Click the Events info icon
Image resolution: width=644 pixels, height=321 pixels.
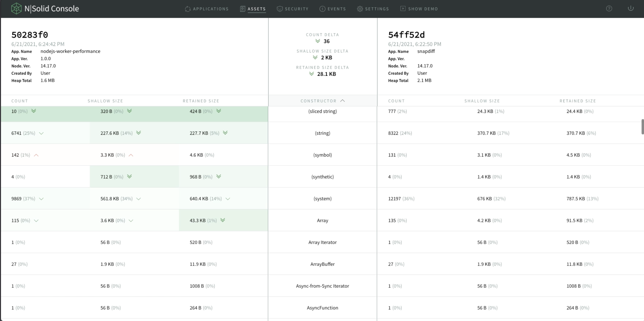pos(322,9)
